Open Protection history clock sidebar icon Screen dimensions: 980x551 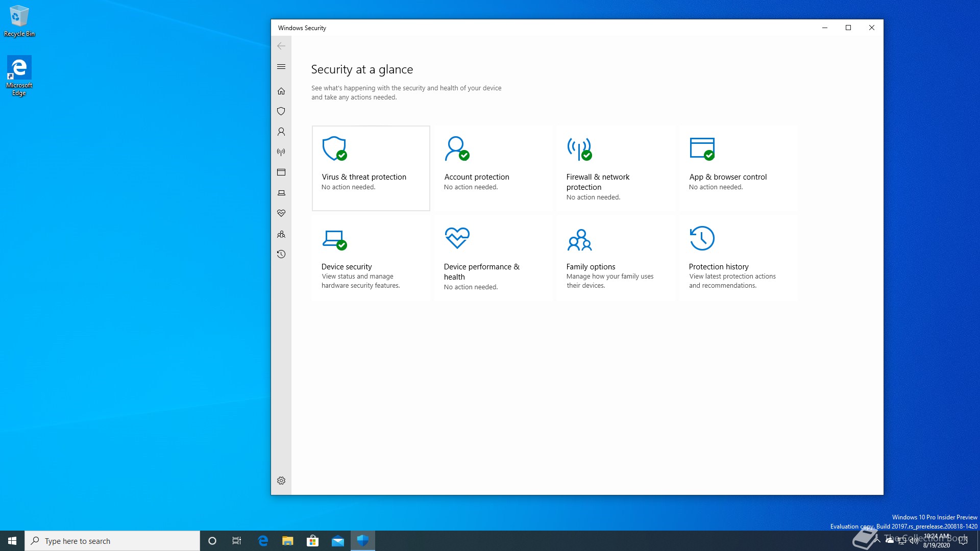pyautogui.click(x=281, y=254)
